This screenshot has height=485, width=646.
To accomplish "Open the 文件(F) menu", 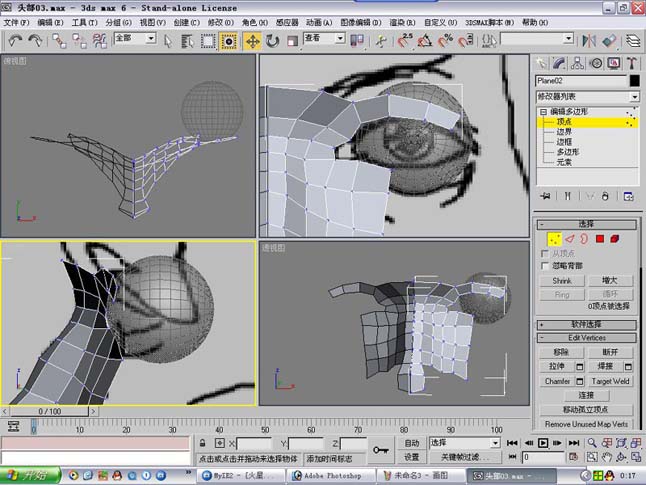I will (x=16, y=22).
